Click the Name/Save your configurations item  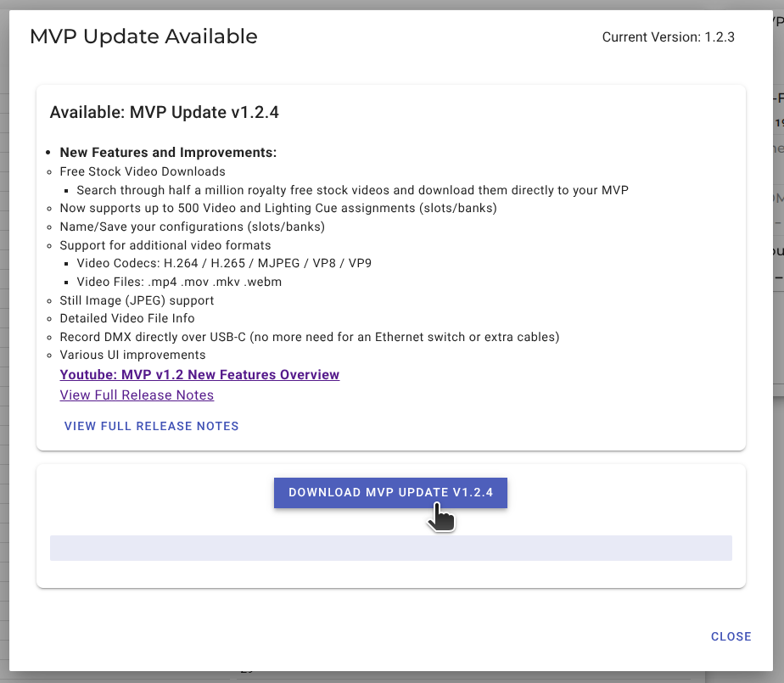[x=192, y=227]
